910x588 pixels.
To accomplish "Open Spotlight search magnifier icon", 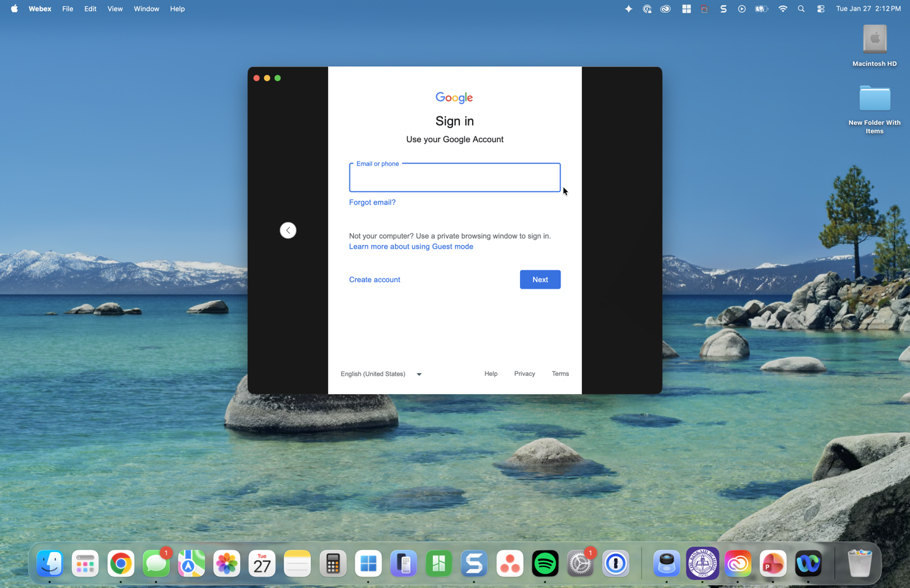I will [x=801, y=9].
